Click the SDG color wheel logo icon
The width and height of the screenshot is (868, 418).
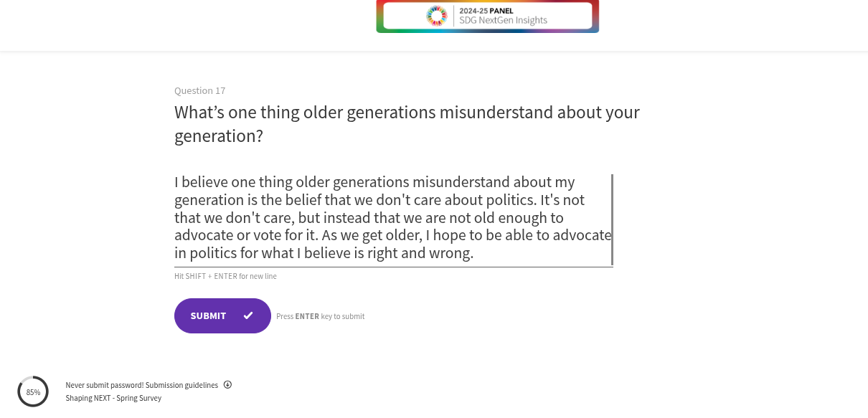coord(436,16)
